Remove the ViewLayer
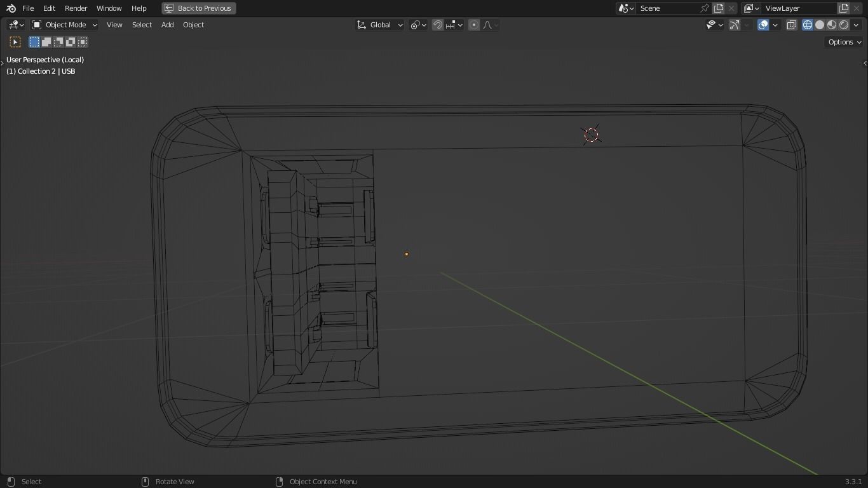This screenshot has width=868, height=488. [857, 8]
